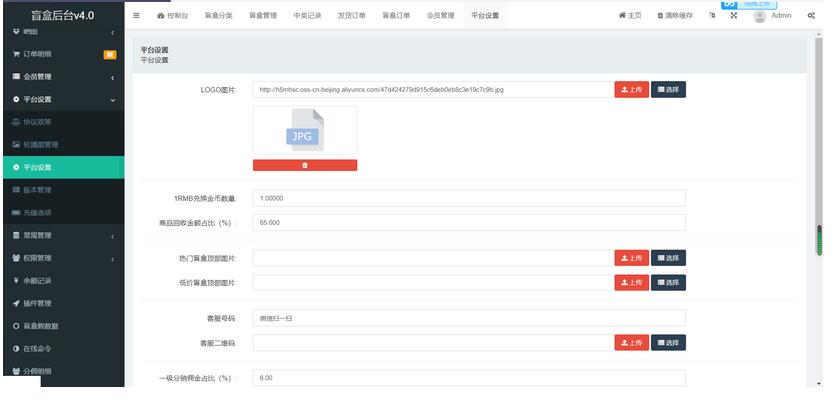838x400 pixels.
Task: Switch to the 中奖记录 tab
Action: point(307,16)
